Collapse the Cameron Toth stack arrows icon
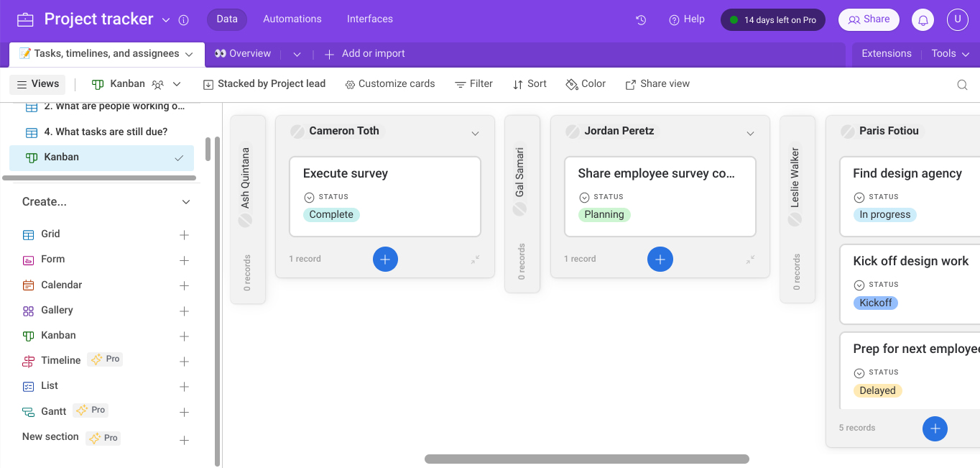 475,260
